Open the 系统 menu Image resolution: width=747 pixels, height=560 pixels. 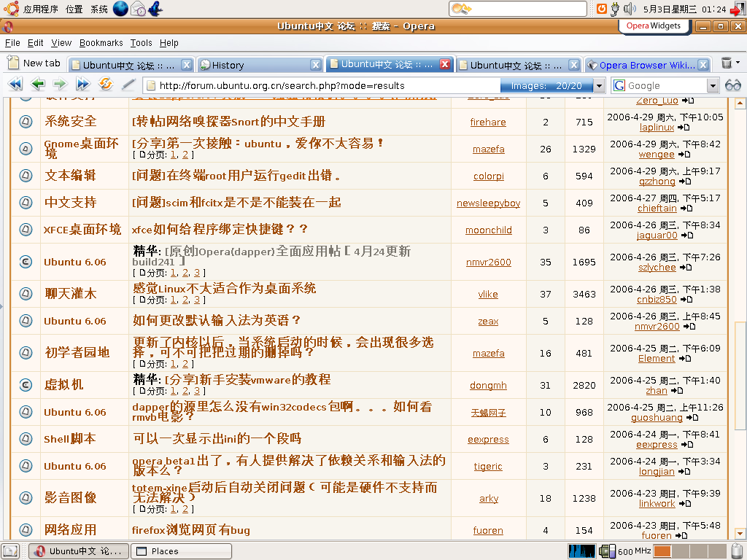coord(99,9)
